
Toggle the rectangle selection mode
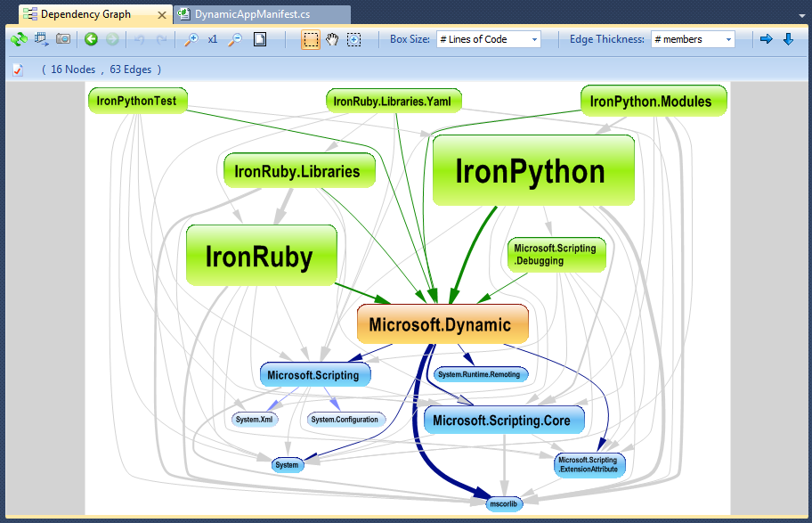click(310, 39)
